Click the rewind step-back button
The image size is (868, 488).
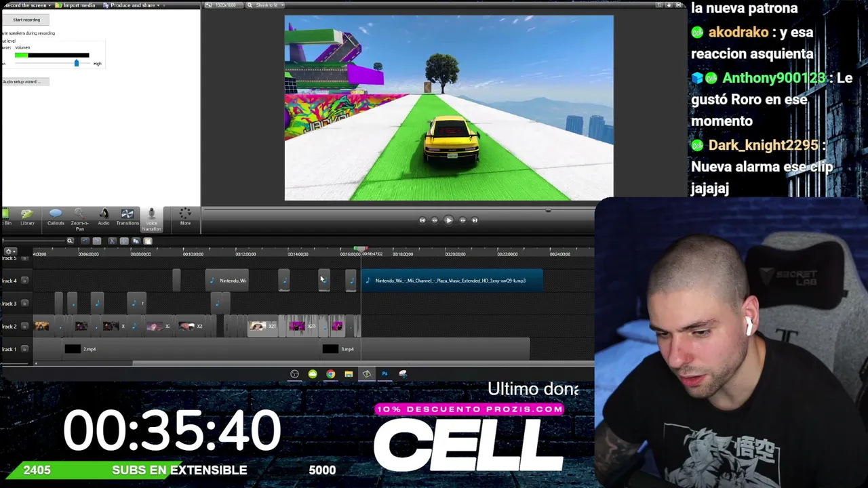(435, 220)
